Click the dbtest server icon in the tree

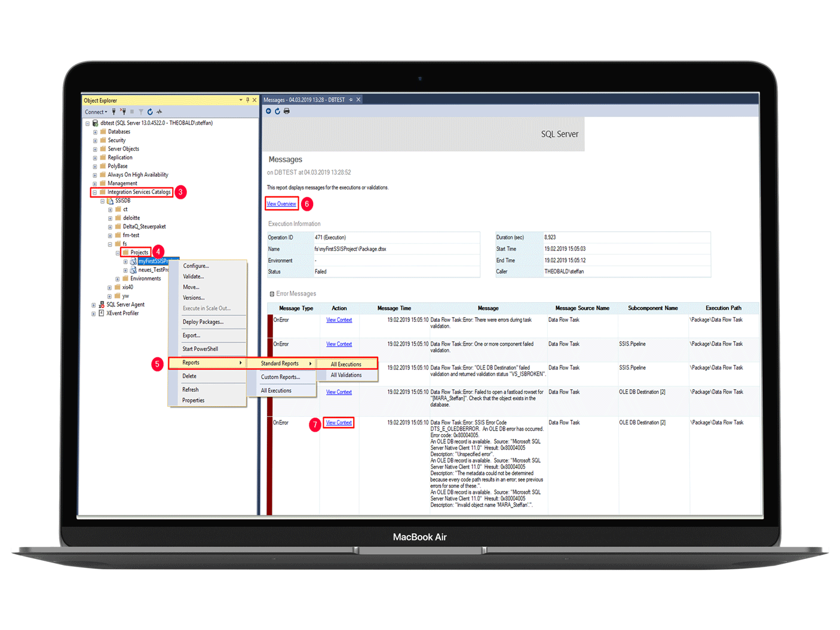tap(96, 123)
